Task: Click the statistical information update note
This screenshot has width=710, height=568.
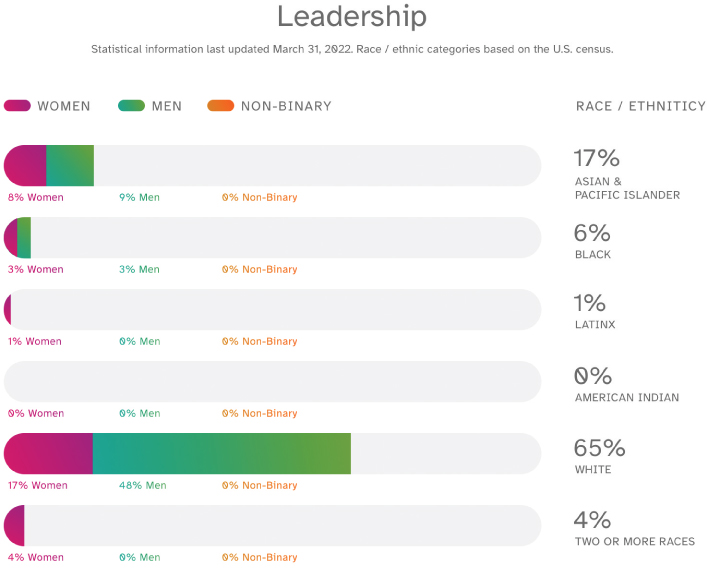Action: [352, 49]
